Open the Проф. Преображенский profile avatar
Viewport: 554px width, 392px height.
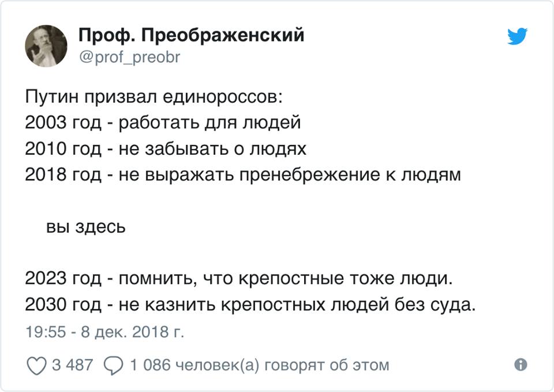click(46, 46)
